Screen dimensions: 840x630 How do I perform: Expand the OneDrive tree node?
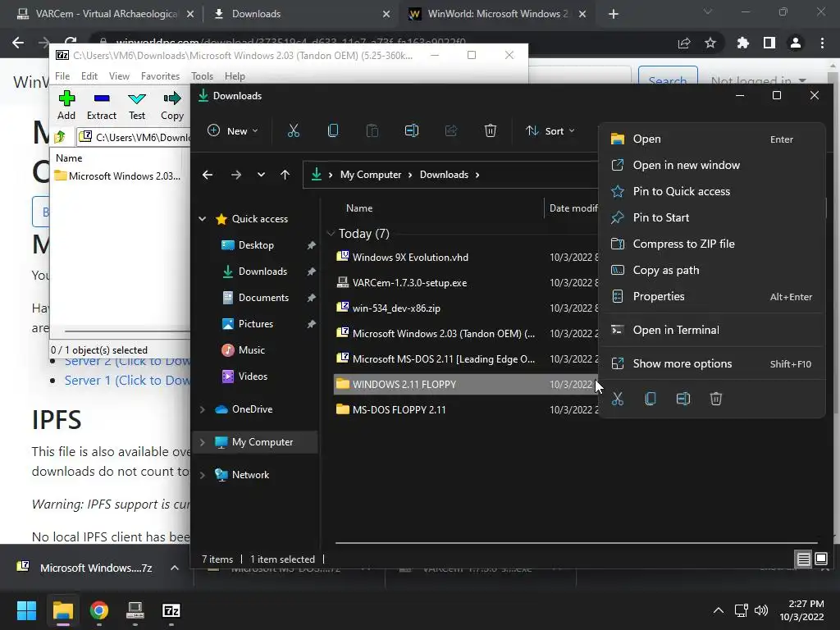pyautogui.click(x=203, y=409)
